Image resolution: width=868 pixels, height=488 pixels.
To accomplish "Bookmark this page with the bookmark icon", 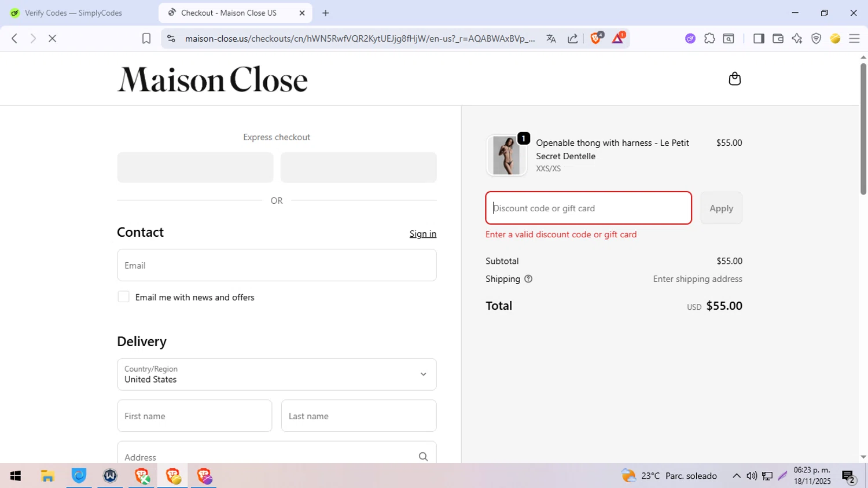I will (x=146, y=38).
